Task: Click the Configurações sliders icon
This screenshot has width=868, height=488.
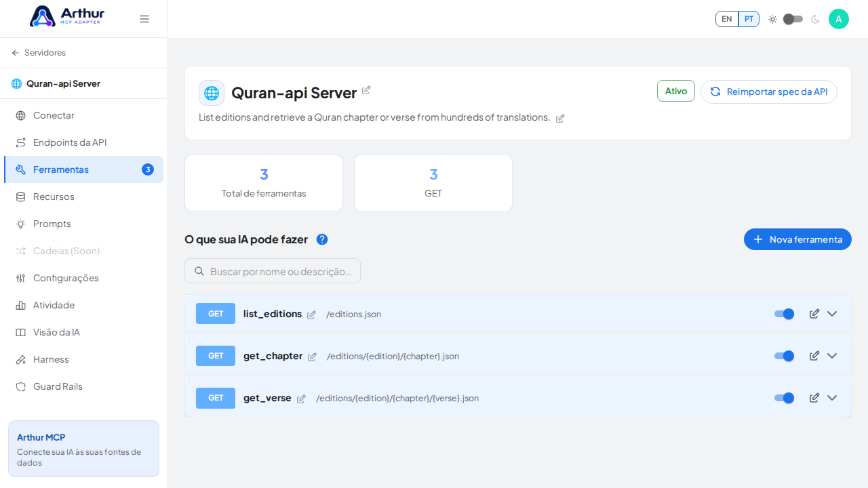Action: click(x=20, y=278)
